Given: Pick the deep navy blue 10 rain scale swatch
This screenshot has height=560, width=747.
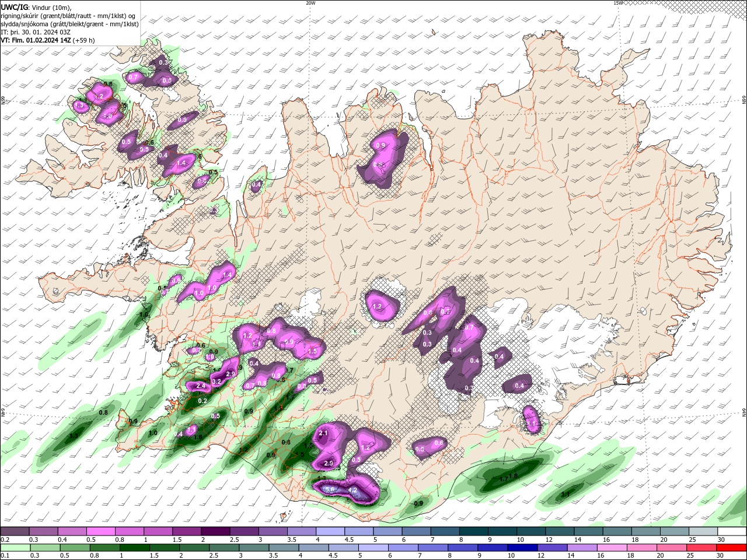Looking at the screenshot, I should [522, 547].
